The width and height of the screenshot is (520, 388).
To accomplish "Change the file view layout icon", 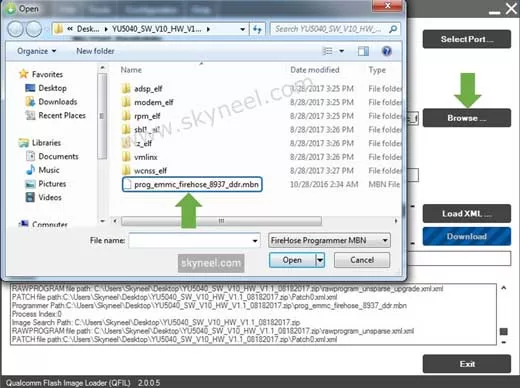I will point(327,51).
